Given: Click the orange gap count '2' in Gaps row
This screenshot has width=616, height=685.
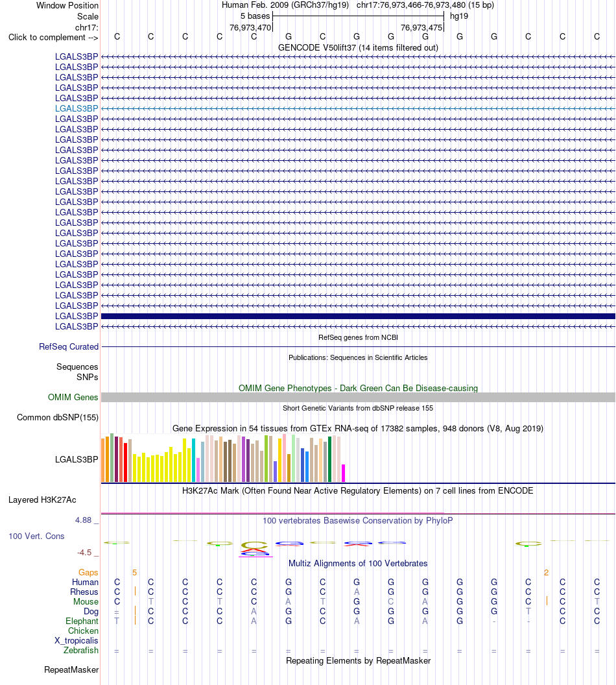Looking at the screenshot, I should tap(546, 572).
